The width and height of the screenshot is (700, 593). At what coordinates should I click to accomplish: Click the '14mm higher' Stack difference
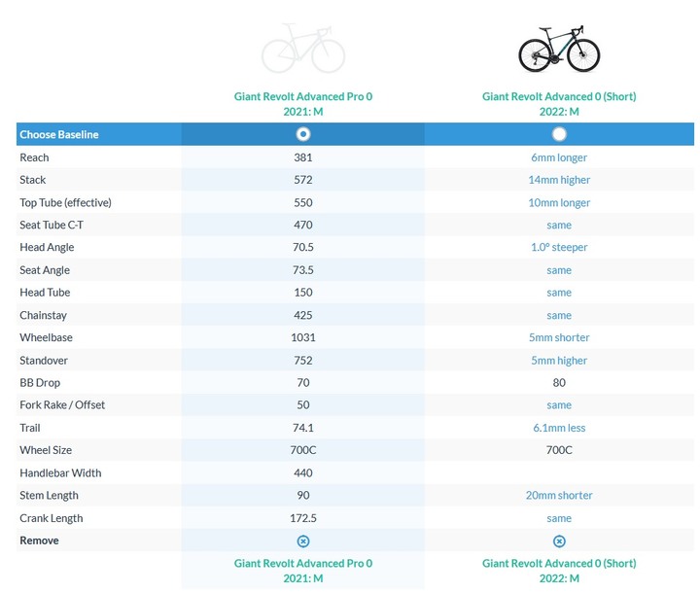[559, 180]
